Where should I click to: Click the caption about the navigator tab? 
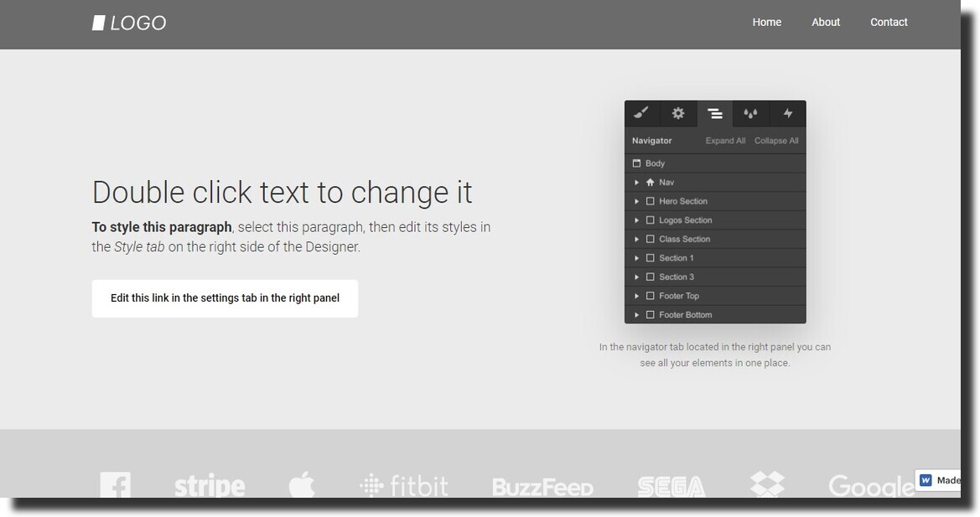pos(715,354)
